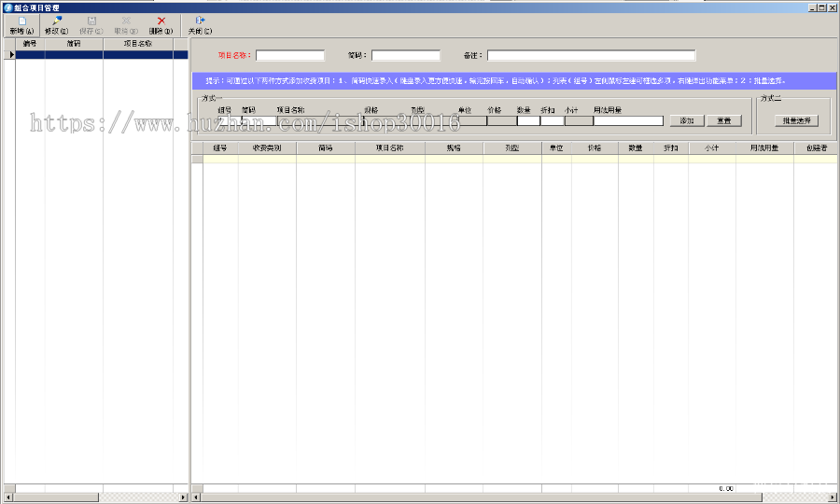This screenshot has width=840, height=504.
Task: Click the right grid's scroll-left arrow
Action: click(197, 497)
